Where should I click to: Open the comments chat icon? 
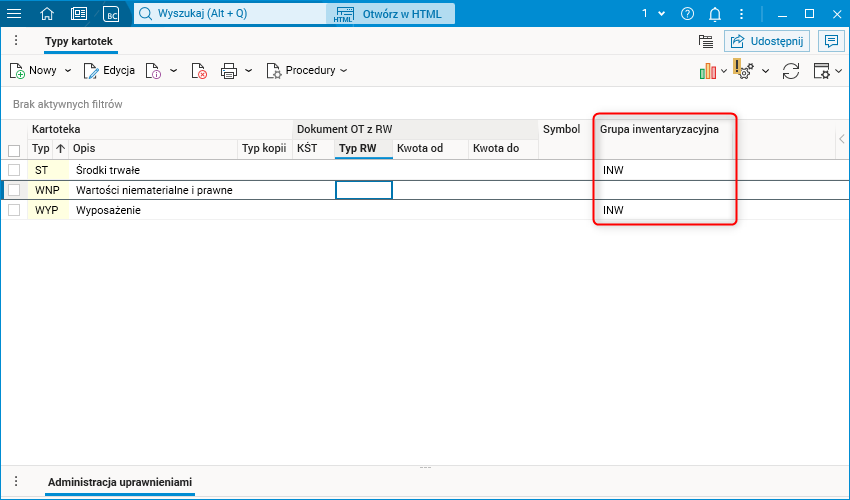tap(831, 41)
